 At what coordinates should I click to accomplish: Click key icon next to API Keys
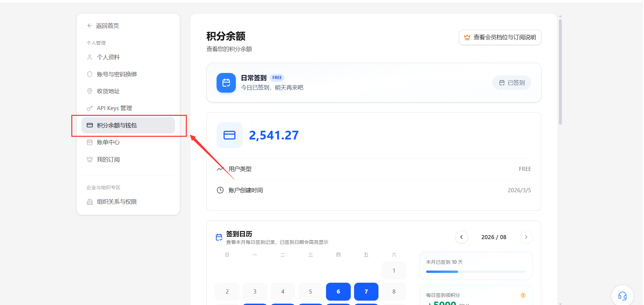(x=90, y=108)
